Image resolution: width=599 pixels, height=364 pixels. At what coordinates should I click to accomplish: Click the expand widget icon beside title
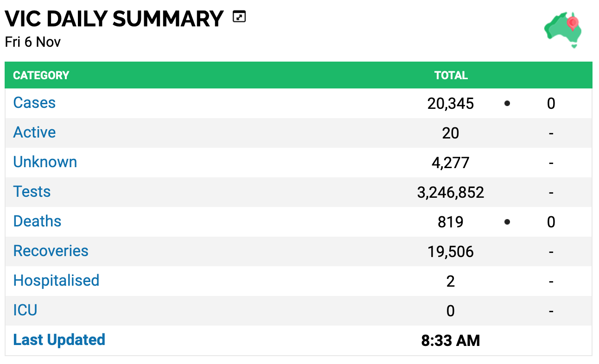(239, 18)
